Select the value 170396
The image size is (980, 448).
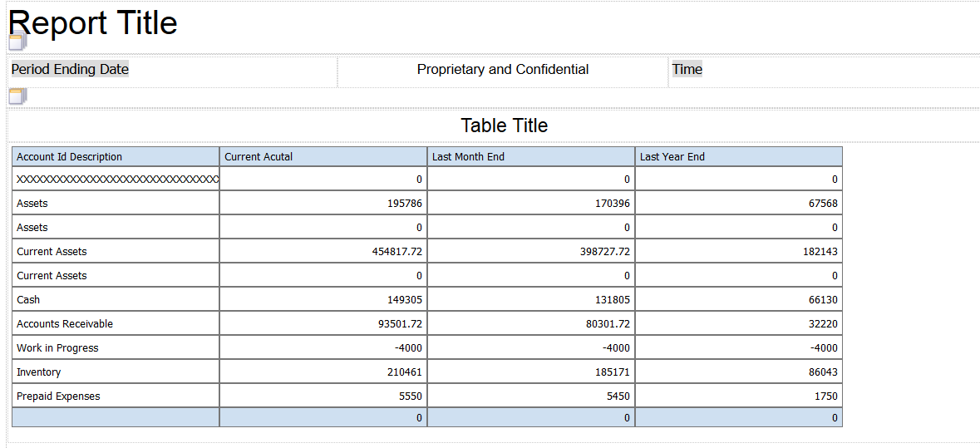pos(613,204)
